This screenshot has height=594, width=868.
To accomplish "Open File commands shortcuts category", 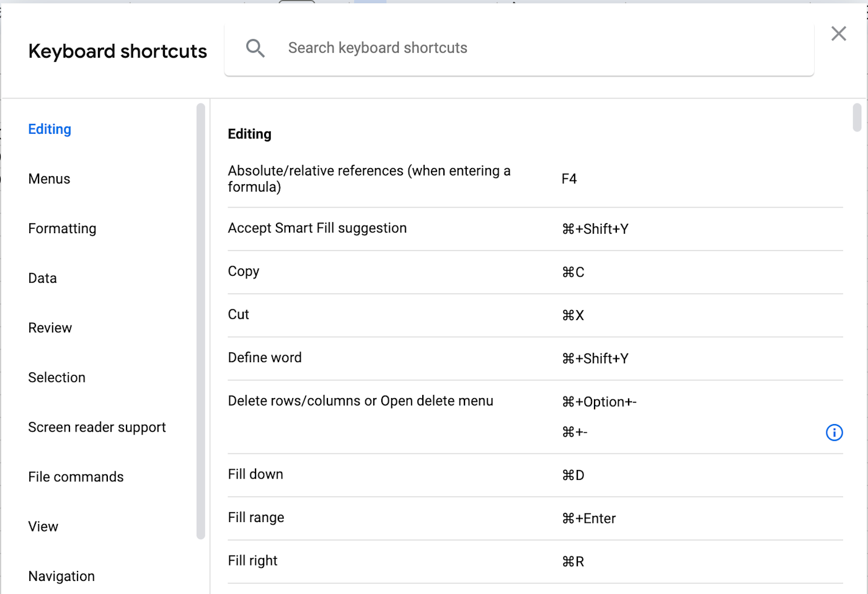I will click(76, 476).
